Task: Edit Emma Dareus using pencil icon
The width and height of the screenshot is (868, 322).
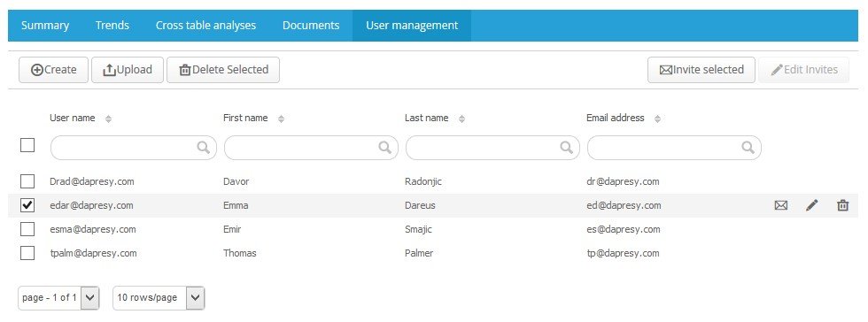Action: pos(811,205)
